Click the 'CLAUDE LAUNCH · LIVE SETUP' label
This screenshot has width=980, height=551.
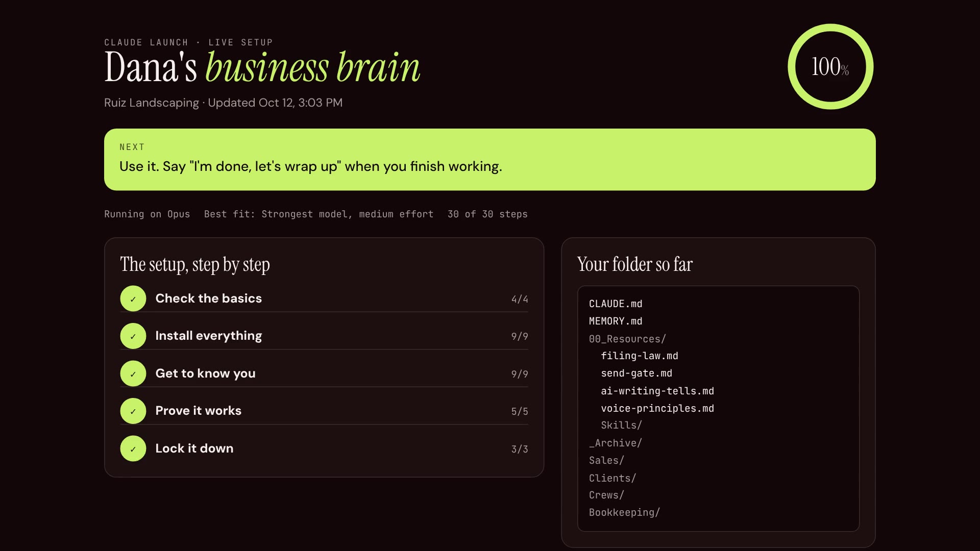click(188, 42)
